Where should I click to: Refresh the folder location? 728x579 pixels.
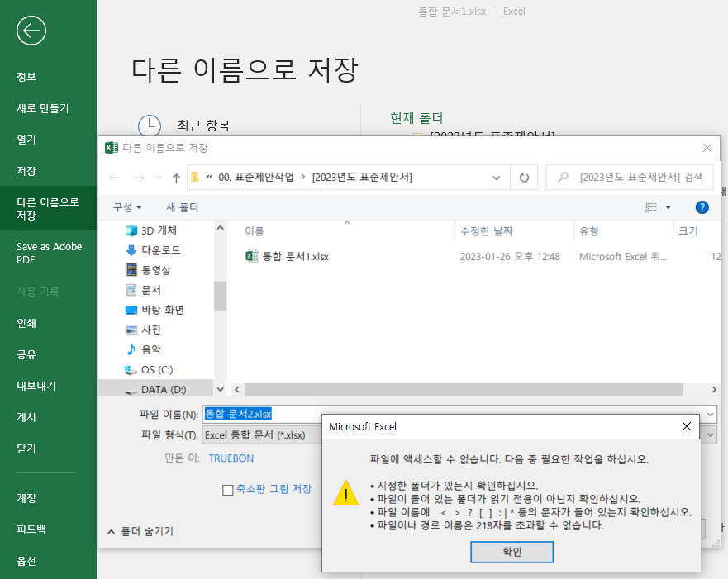click(x=524, y=178)
